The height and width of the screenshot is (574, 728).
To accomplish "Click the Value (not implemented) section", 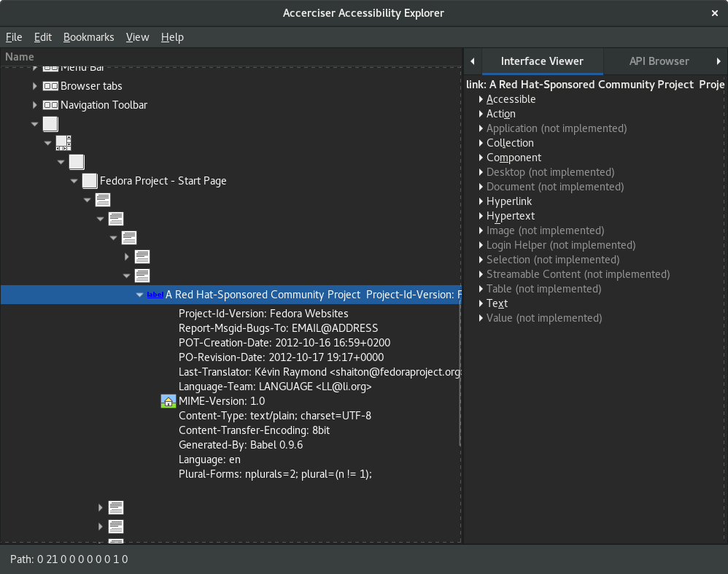I will (544, 318).
